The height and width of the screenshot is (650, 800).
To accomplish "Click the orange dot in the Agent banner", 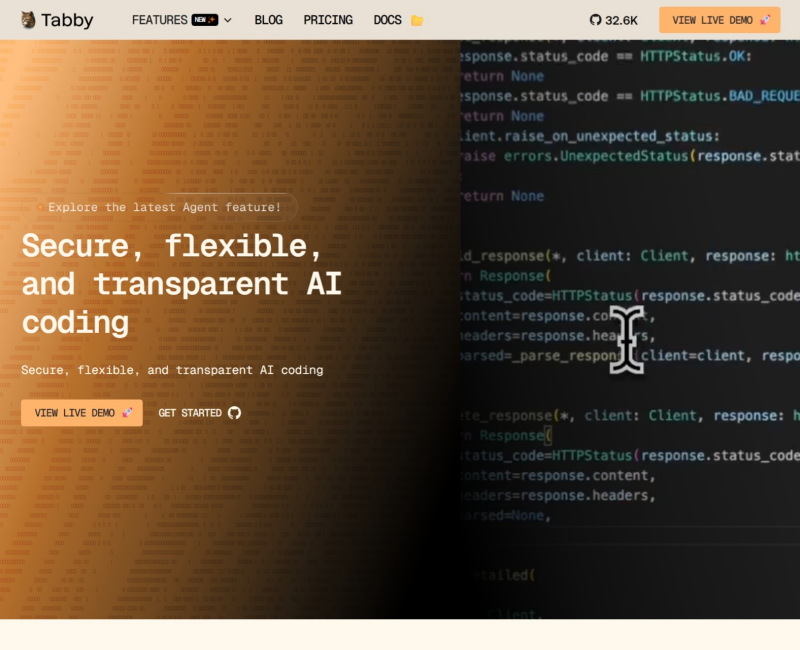I will click(x=40, y=207).
